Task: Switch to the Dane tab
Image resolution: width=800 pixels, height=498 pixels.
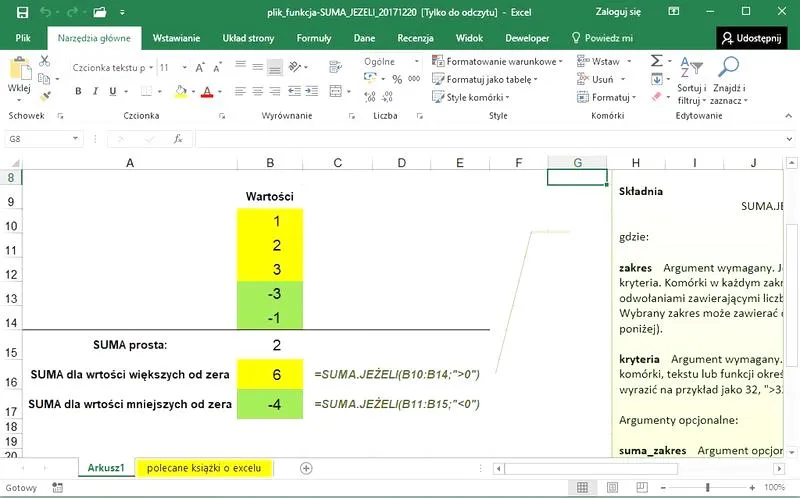Action: (x=364, y=38)
